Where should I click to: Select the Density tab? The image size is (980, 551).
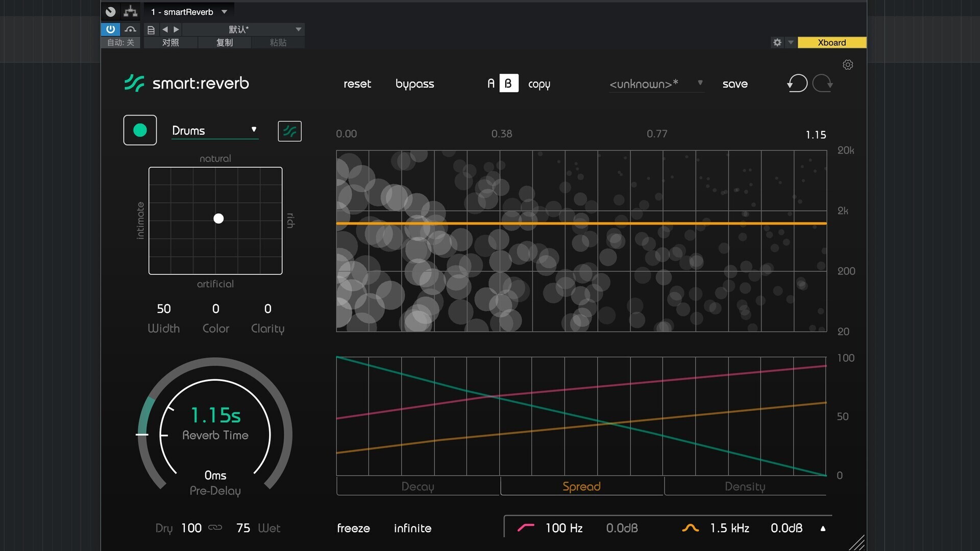(745, 486)
